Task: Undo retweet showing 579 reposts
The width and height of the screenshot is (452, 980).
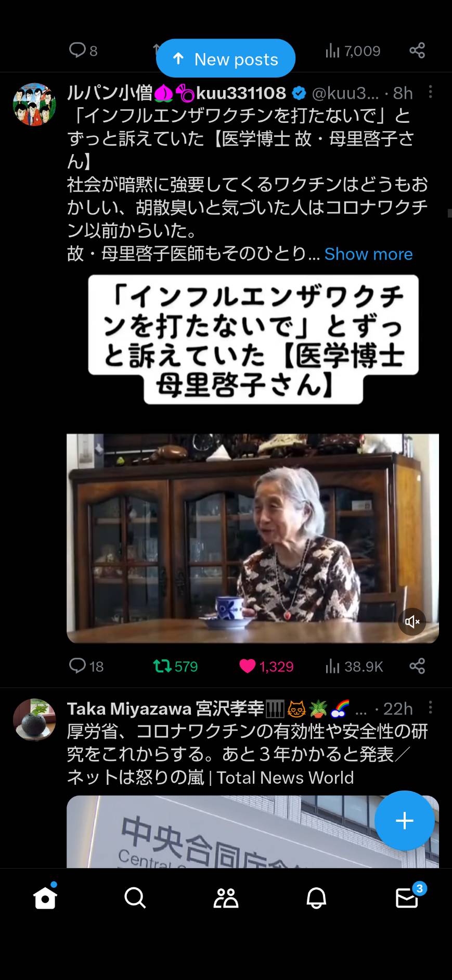Action: point(175,666)
